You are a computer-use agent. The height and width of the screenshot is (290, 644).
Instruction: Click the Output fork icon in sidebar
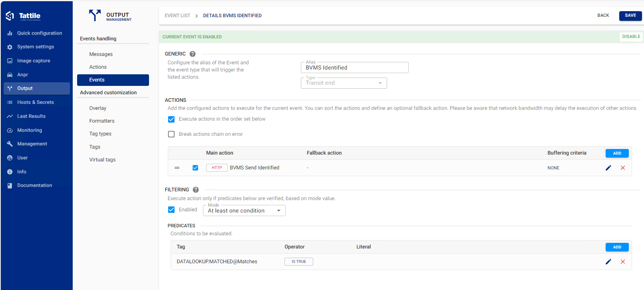click(10, 88)
